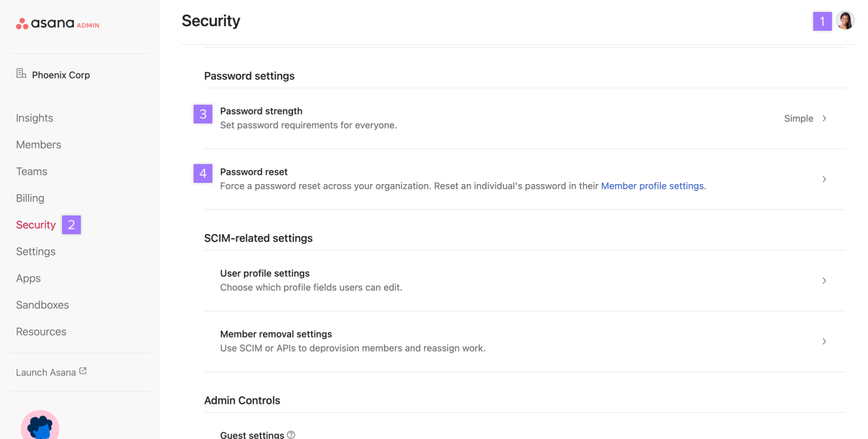Select Insights in the sidebar
The height and width of the screenshot is (439, 868).
34,117
